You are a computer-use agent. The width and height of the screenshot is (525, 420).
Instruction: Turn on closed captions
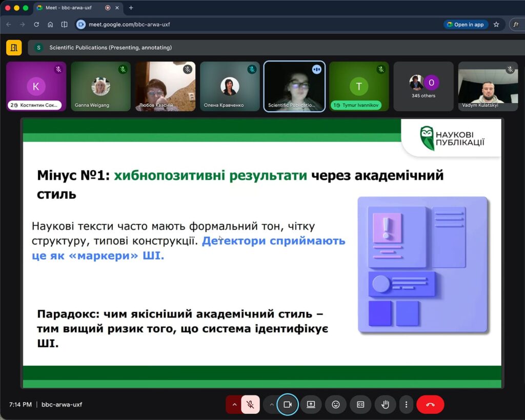pyautogui.click(x=360, y=404)
